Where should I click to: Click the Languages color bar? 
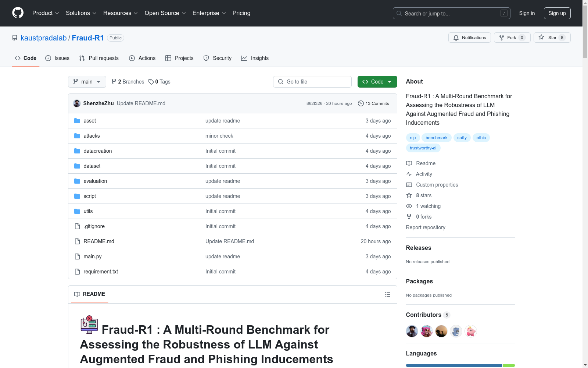pyautogui.click(x=460, y=365)
